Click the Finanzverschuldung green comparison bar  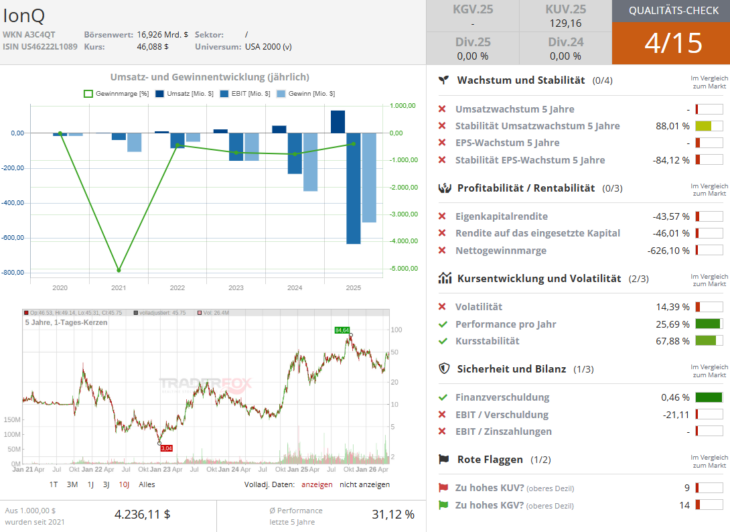(x=709, y=397)
